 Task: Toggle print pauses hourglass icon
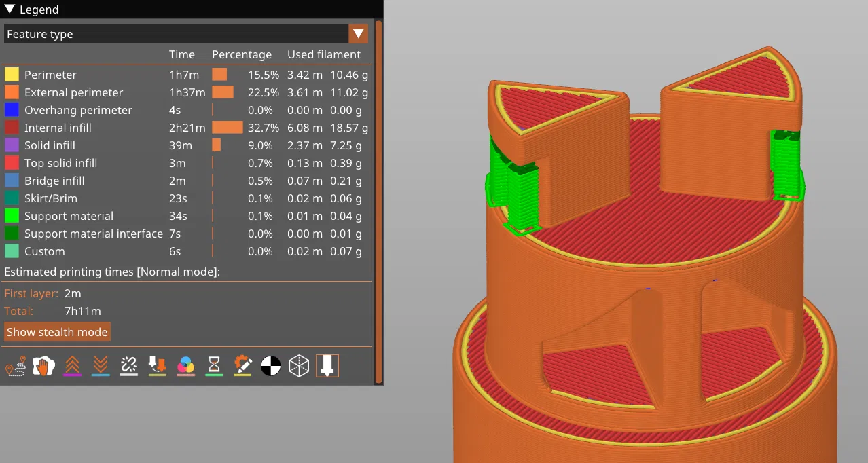click(214, 367)
